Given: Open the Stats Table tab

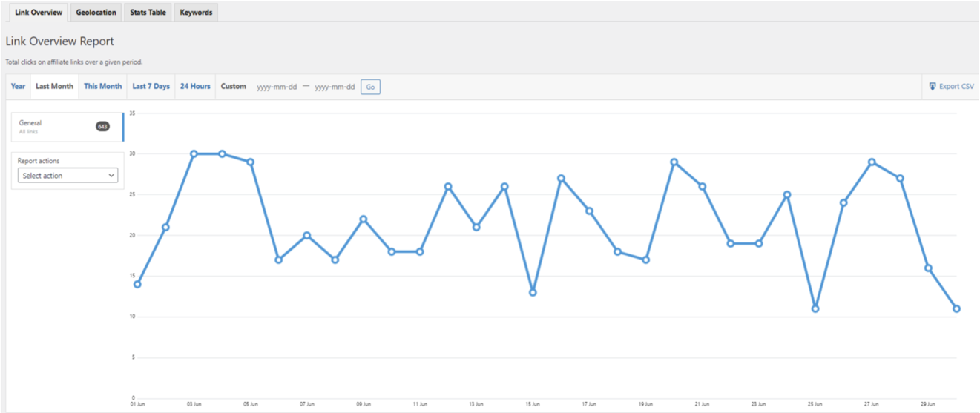Looking at the screenshot, I should click(x=148, y=13).
